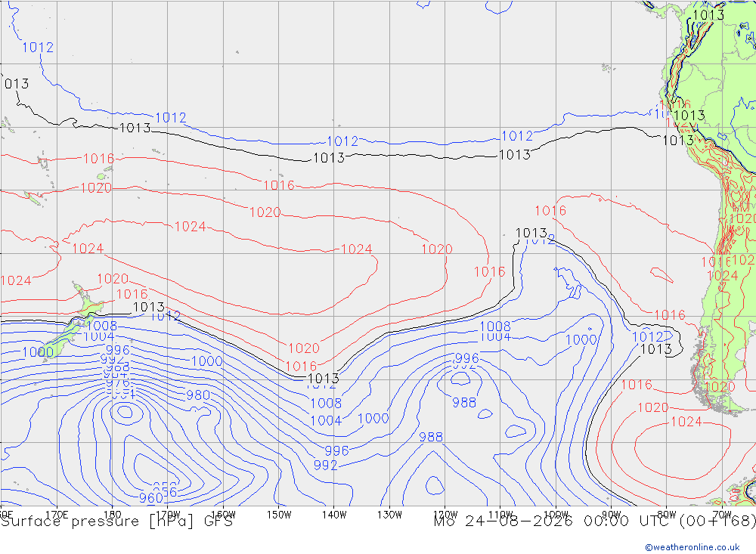The width and height of the screenshot is (756, 554).
Task: Select the 70W longitude label
Action: click(x=722, y=515)
